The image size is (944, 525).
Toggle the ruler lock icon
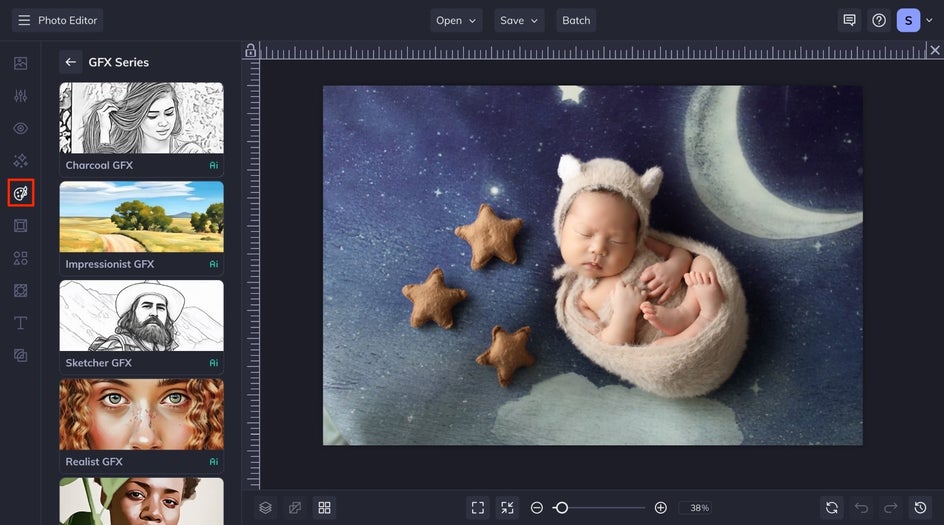251,51
